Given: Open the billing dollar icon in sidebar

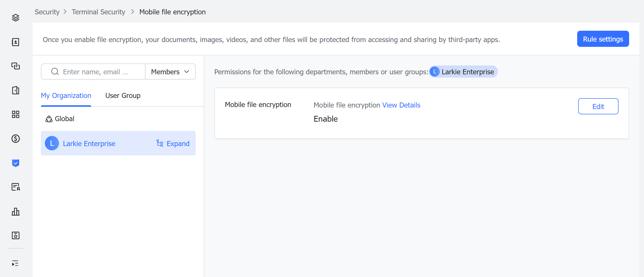Looking at the screenshot, I should click(16, 138).
